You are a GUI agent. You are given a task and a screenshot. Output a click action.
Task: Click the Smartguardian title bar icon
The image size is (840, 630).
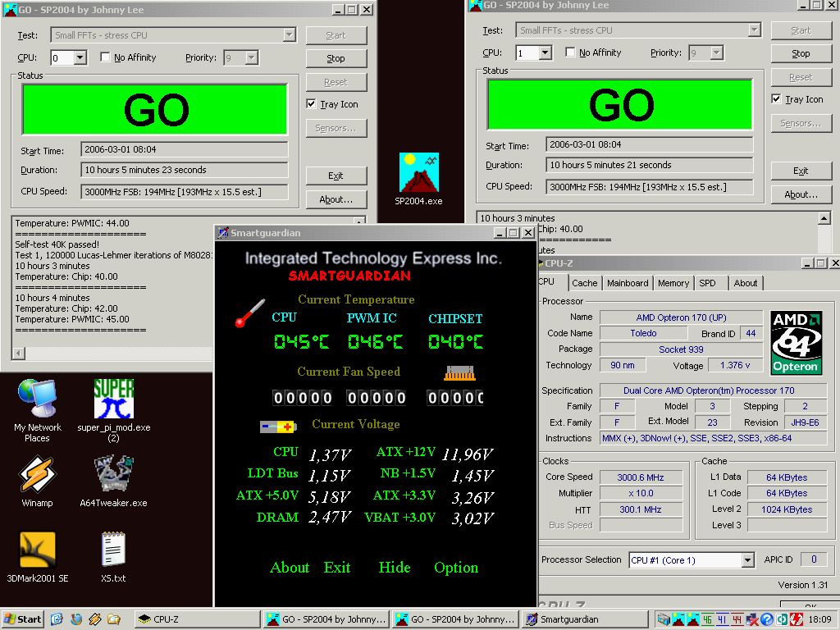tap(223, 232)
